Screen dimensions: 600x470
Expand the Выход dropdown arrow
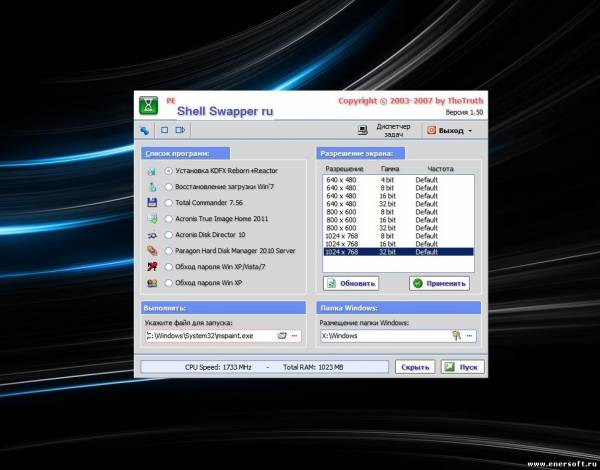coord(470,131)
